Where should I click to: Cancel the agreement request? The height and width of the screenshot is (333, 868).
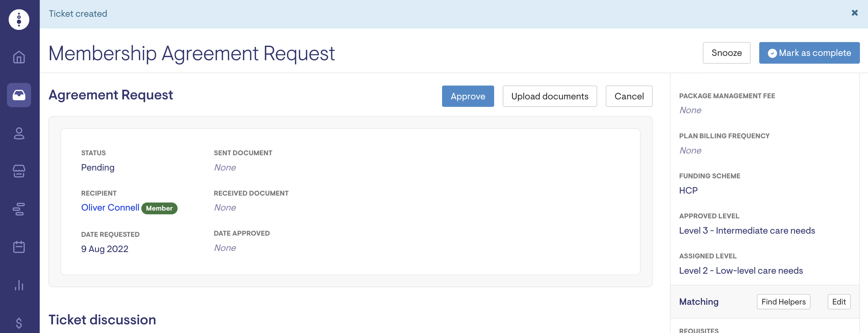[x=629, y=96]
